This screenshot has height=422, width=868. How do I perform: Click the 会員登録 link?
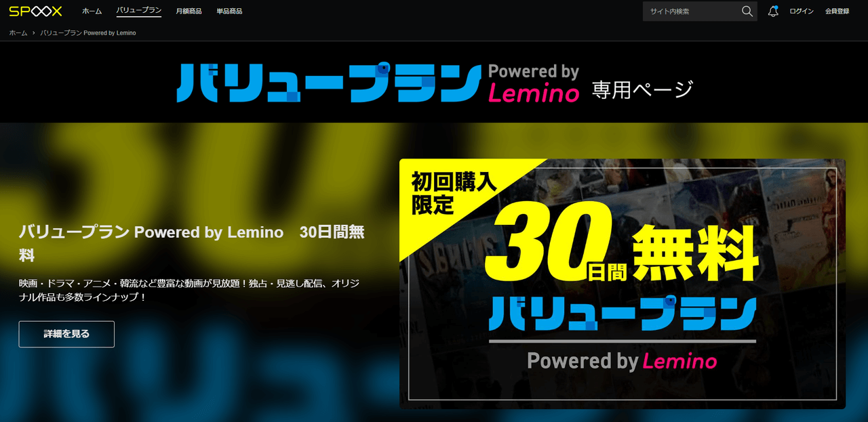pos(837,11)
